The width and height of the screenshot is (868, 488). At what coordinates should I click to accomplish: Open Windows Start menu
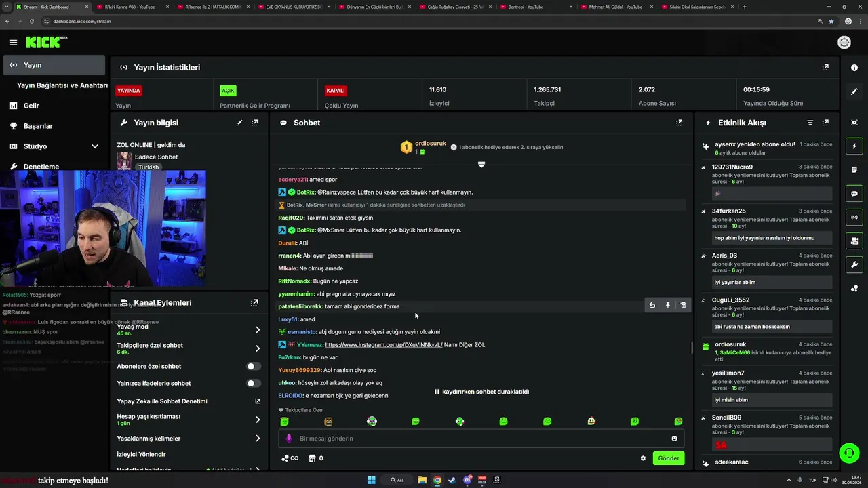pyautogui.click(x=371, y=480)
